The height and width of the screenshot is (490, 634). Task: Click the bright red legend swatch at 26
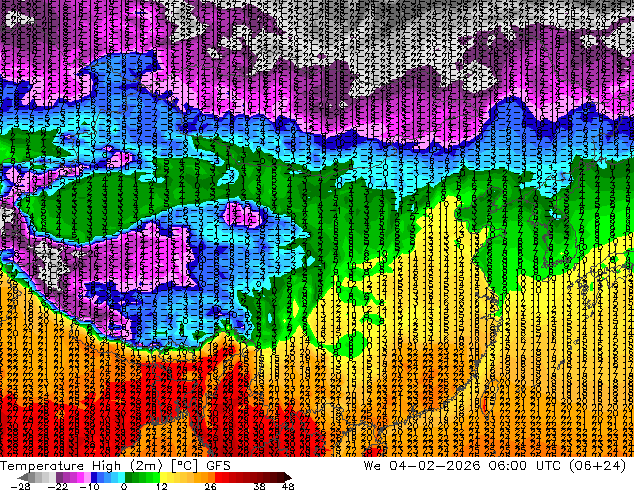pyautogui.click(x=218, y=477)
